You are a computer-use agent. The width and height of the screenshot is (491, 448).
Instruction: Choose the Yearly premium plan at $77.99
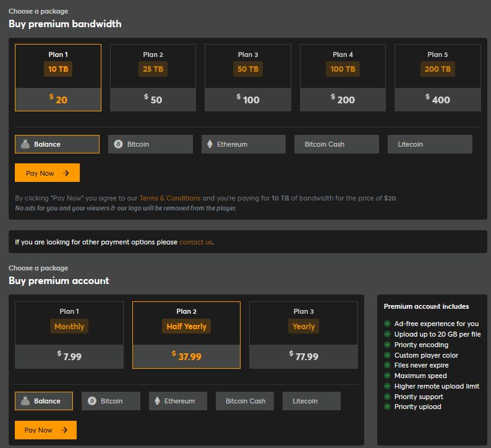tap(303, 334)
